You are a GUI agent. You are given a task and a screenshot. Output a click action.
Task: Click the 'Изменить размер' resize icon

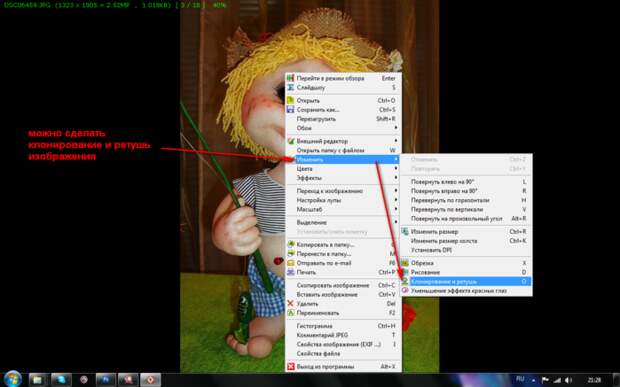coord(405,231)
